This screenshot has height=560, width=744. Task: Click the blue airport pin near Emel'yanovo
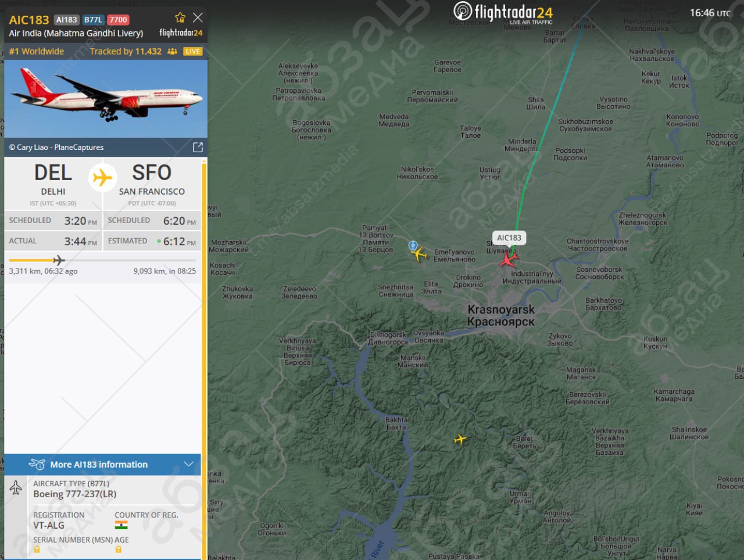(x=413, y=246)
